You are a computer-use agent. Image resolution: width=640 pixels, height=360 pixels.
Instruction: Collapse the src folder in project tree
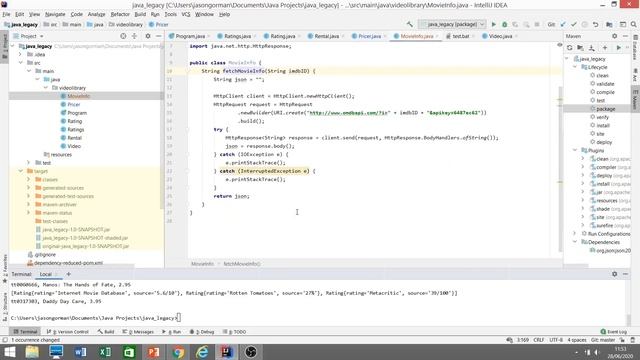(x=21, y=62)
